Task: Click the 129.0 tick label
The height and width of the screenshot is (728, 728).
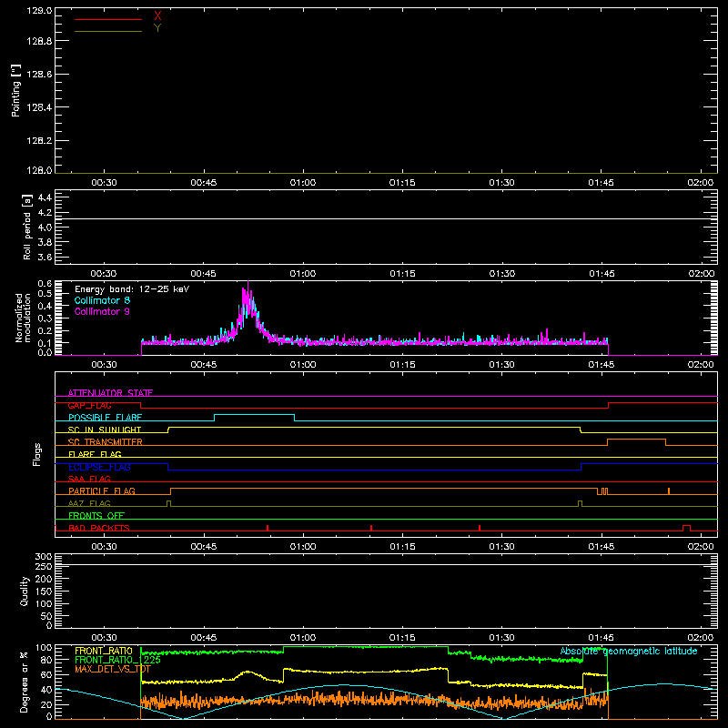Action: 39,11
